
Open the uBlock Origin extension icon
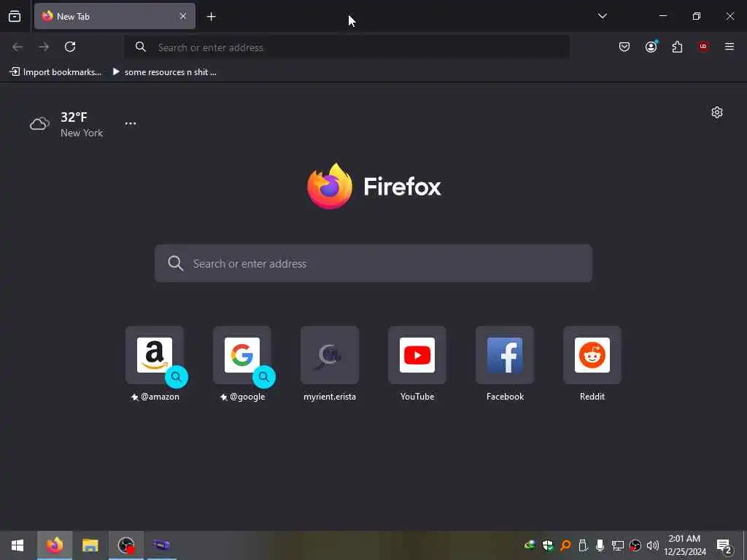pyautogui.click(x=703, y=47)
